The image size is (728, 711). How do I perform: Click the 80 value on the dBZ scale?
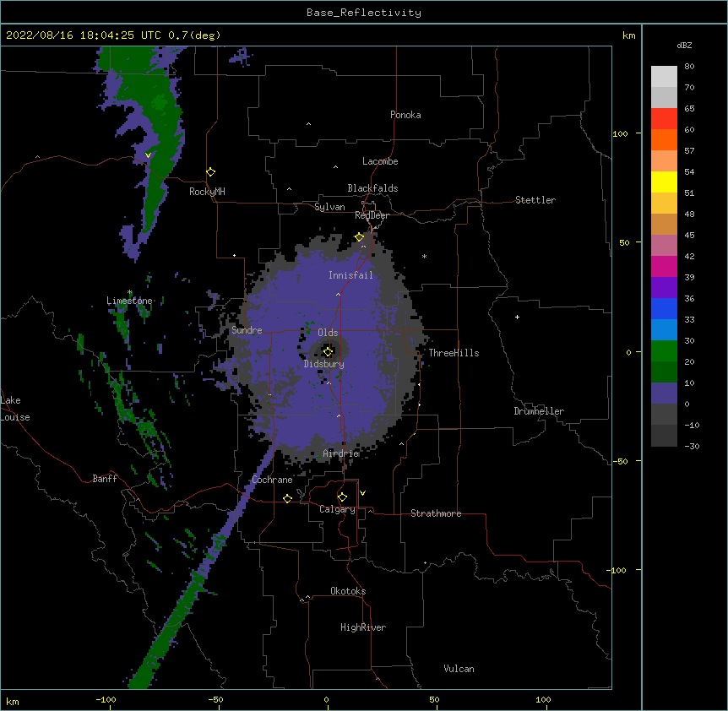pyautogui.click(x=689, y=67)
